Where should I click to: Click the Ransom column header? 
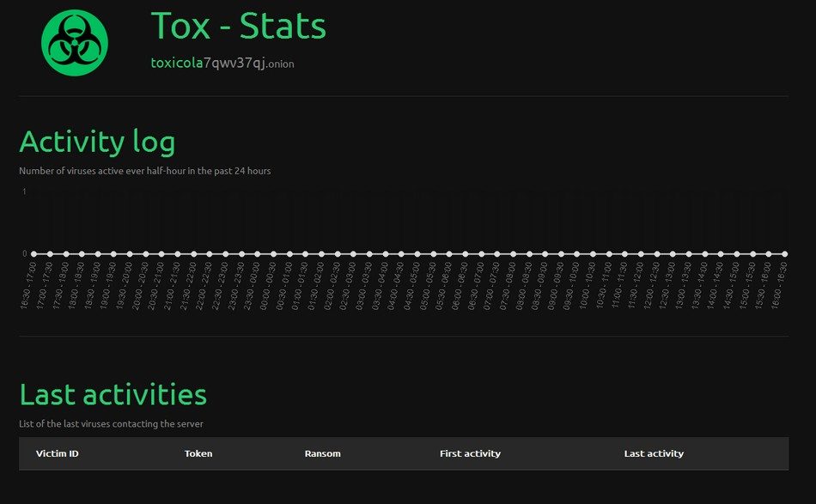click(322, 453)
